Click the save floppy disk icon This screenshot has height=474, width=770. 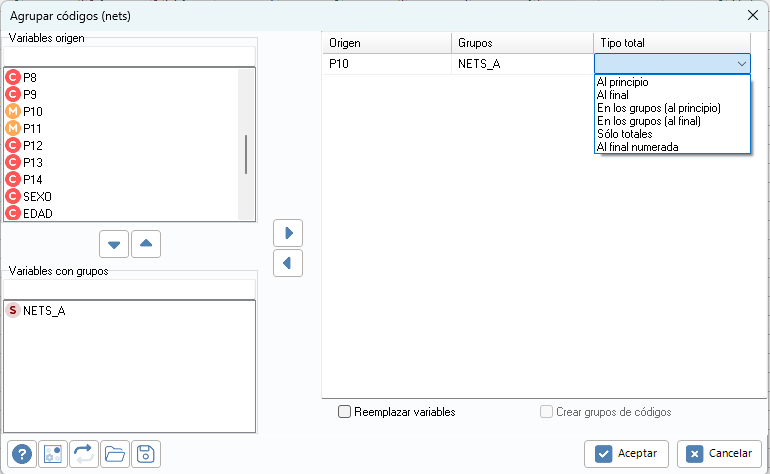[146, 454]
